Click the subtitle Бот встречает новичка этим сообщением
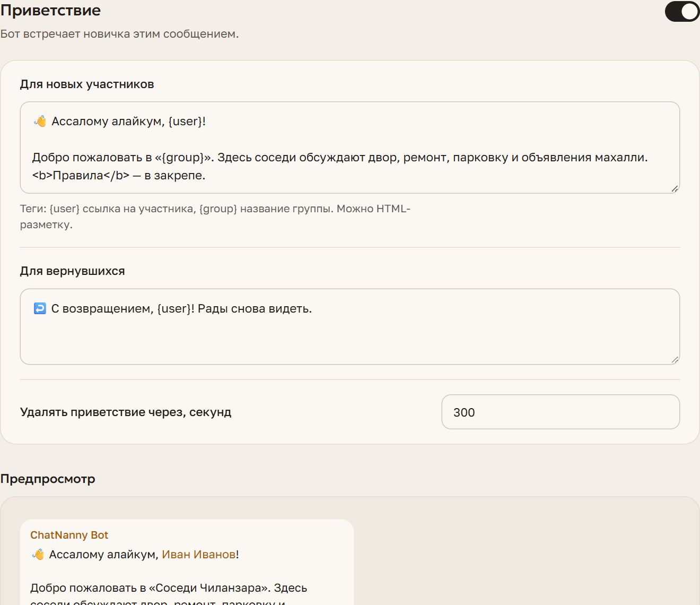This screenshot has height=605, width=700. pyautogui.click(x=119, y=34)
